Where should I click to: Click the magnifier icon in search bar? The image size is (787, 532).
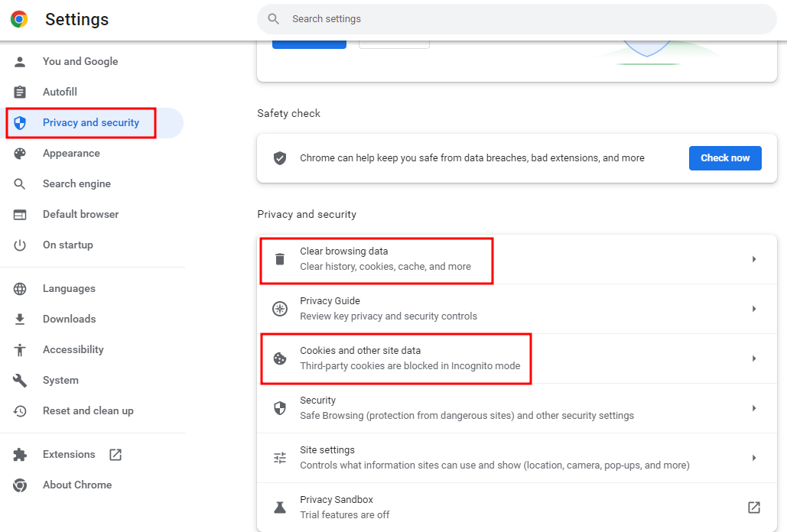(274, 19)
